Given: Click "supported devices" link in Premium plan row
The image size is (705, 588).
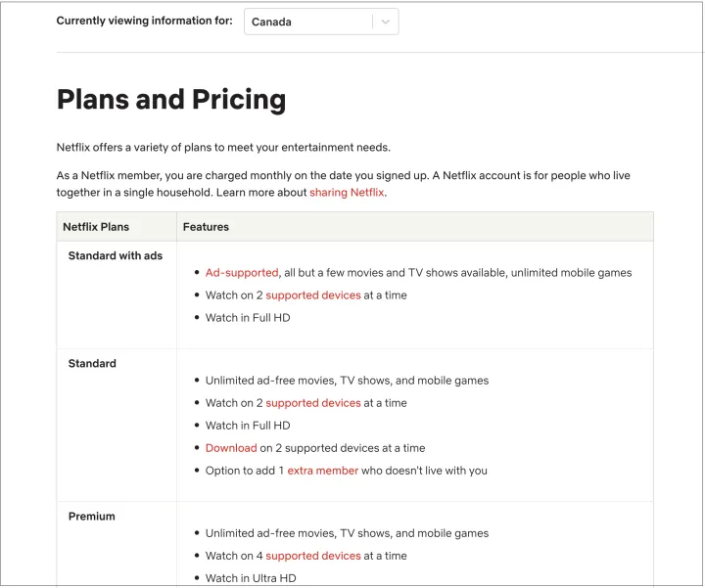Looking at the screenshot, I should 313,556.
